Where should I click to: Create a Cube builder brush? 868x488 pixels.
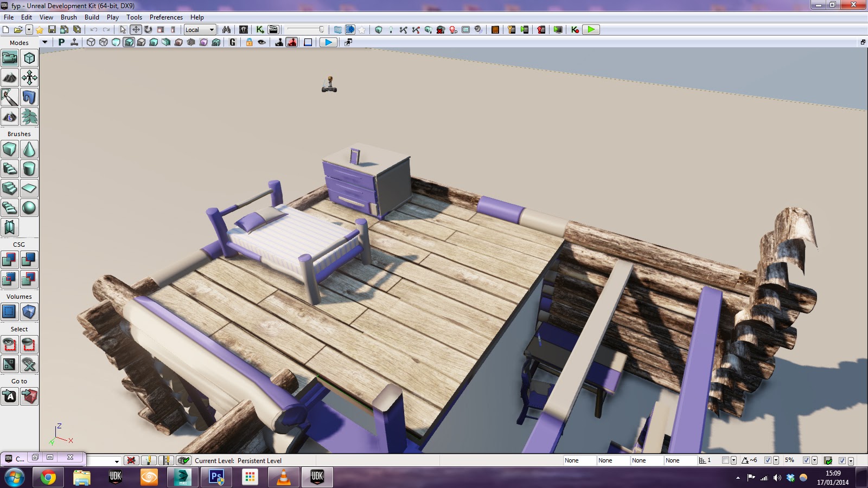tap(10, 149)
